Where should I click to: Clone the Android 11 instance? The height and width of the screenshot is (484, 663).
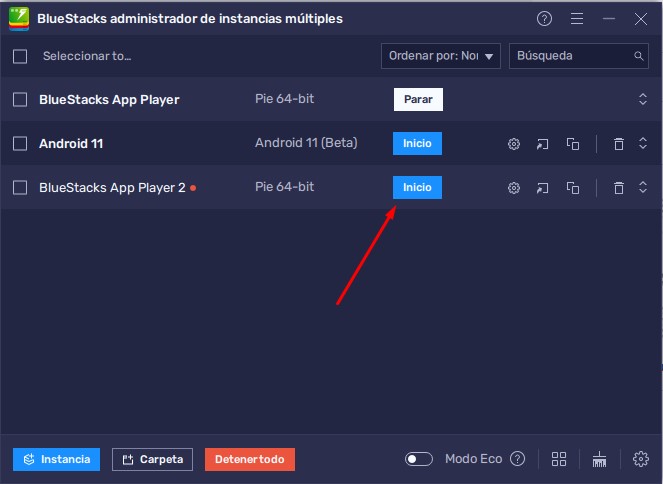[x=573, y=144]
